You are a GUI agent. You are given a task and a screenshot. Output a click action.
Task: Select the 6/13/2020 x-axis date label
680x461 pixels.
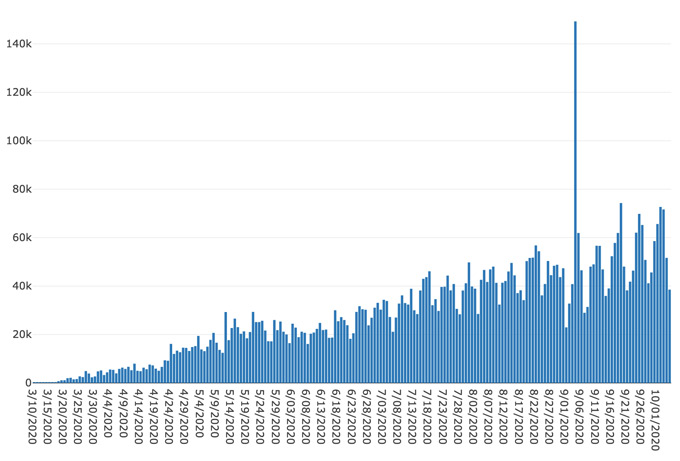point(320,416)
